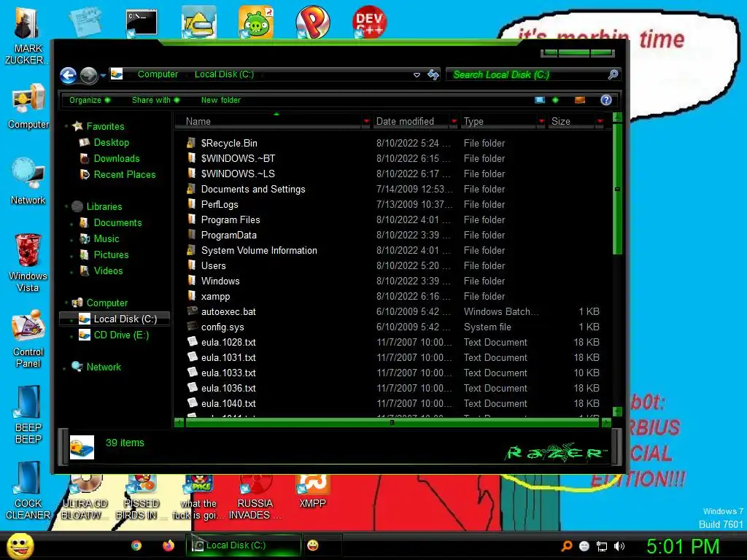Screen dimensions: 747x560
Task: Launch Firefox from the taskbar
Action: coord(169,545)
